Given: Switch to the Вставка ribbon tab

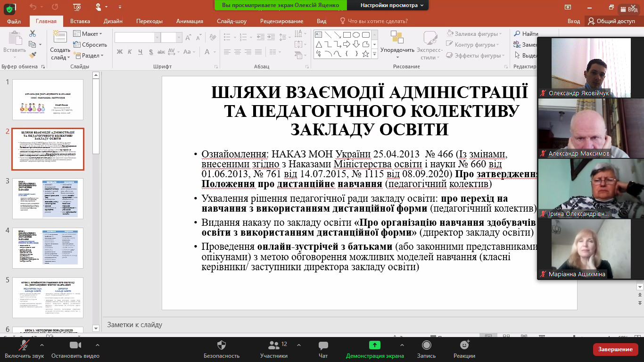Looking at the screenshot, I should coord(80,21).
